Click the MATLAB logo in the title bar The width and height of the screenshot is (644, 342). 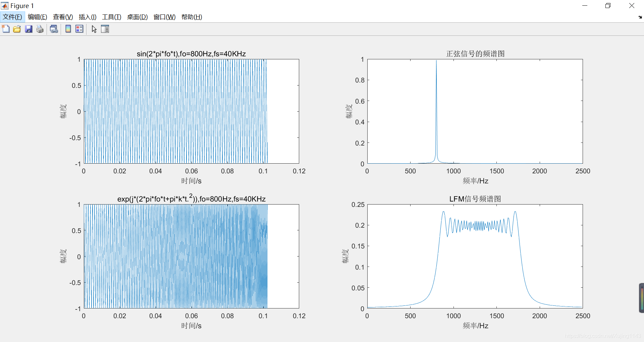(x=5, y=6)
